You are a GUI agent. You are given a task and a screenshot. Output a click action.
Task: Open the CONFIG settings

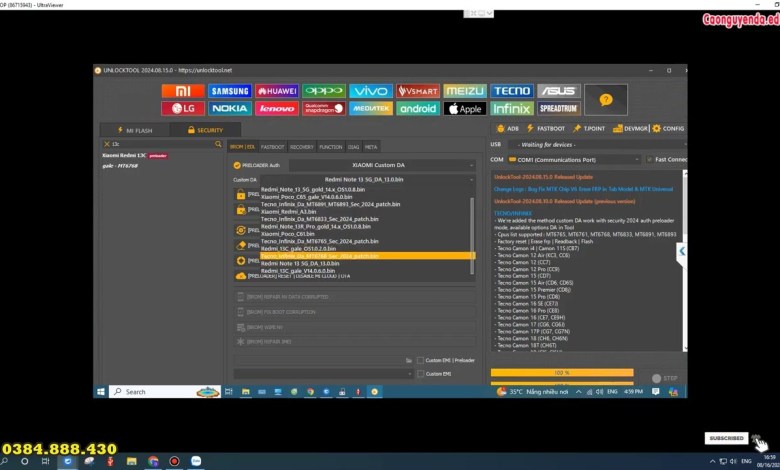pos(668,128)
